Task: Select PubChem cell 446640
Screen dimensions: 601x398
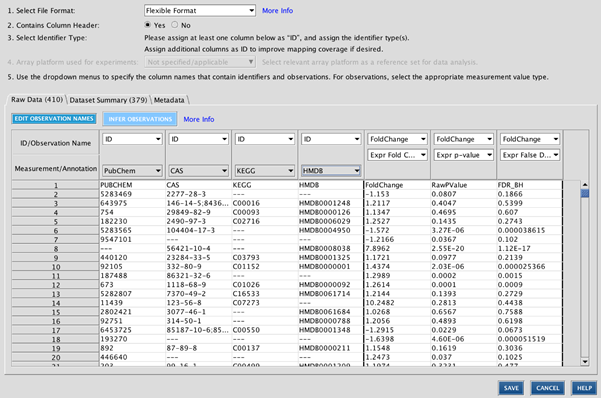Action: pos(132,357)
